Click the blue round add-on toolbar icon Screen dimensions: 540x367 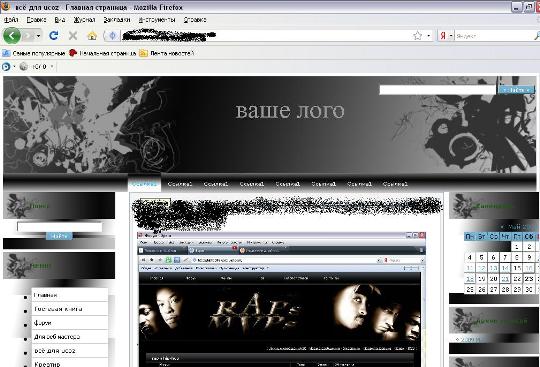(6, 66)
